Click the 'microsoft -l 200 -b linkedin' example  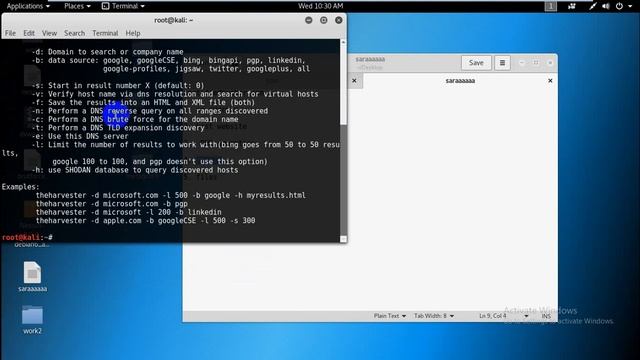coord(128,212)
